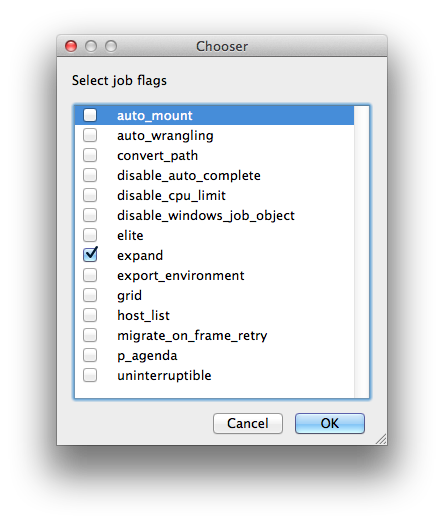Select the export_environment list row label
Image resolution: width=444 pixels, height=524 pixels.
[x=180, y=276]
